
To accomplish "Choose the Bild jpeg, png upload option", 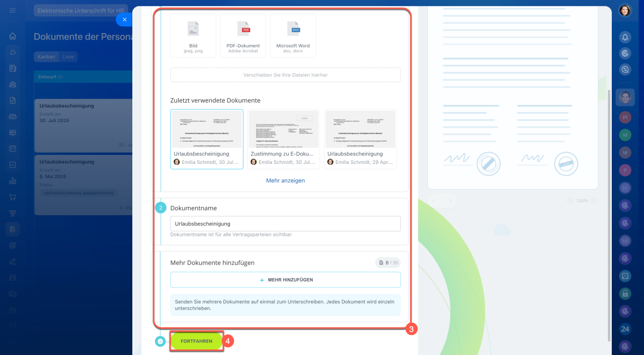I will 193,35.
